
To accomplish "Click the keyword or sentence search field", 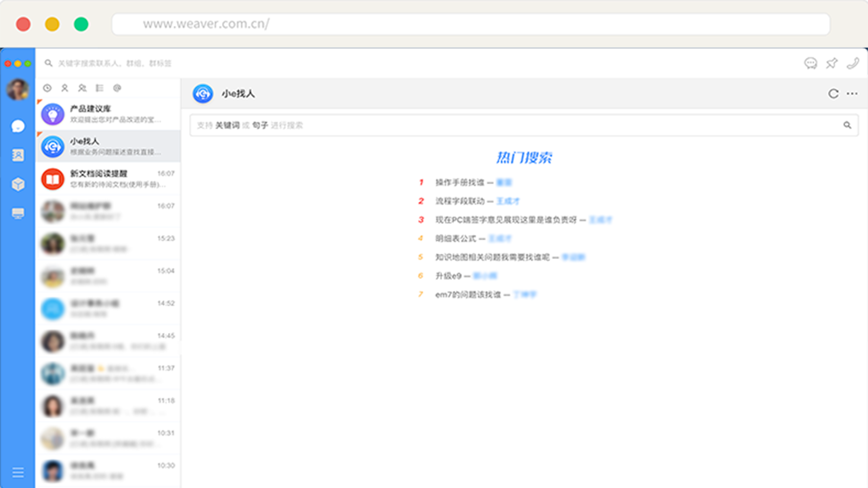I will [515, 125].
